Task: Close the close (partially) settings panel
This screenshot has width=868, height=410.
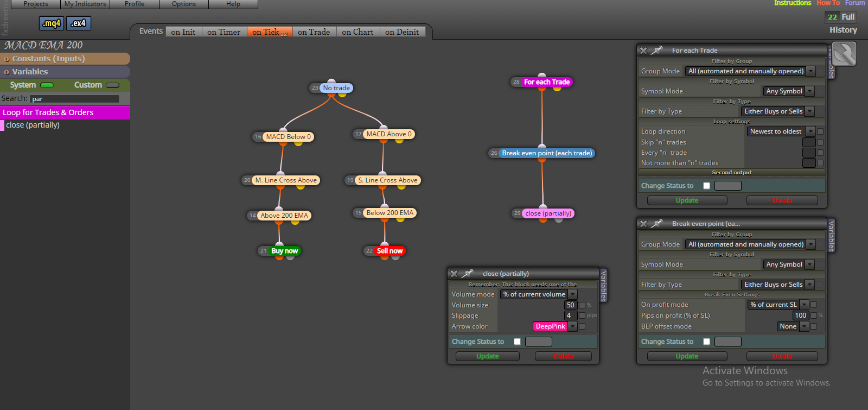Action: point(454,274)
